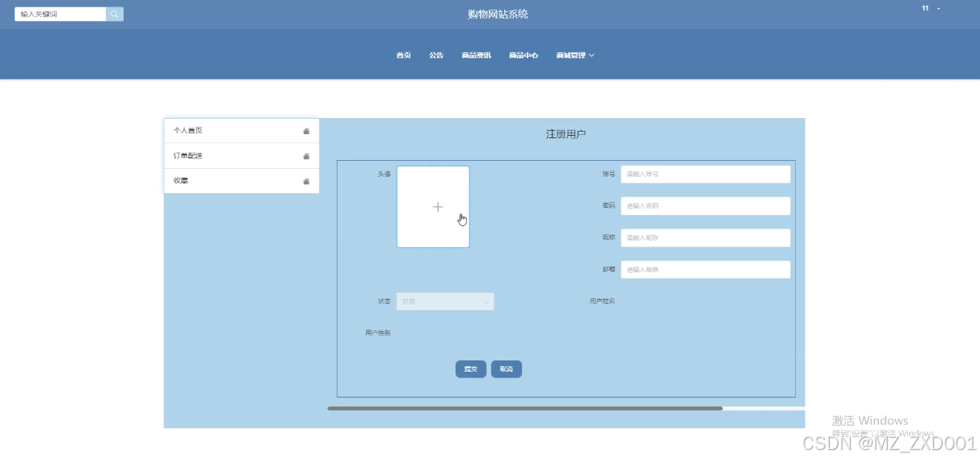The width and height of the screenshot is (980, 459).
Task: Click the horizontal scrollbar under the form
Action: [x=525, y=409]
